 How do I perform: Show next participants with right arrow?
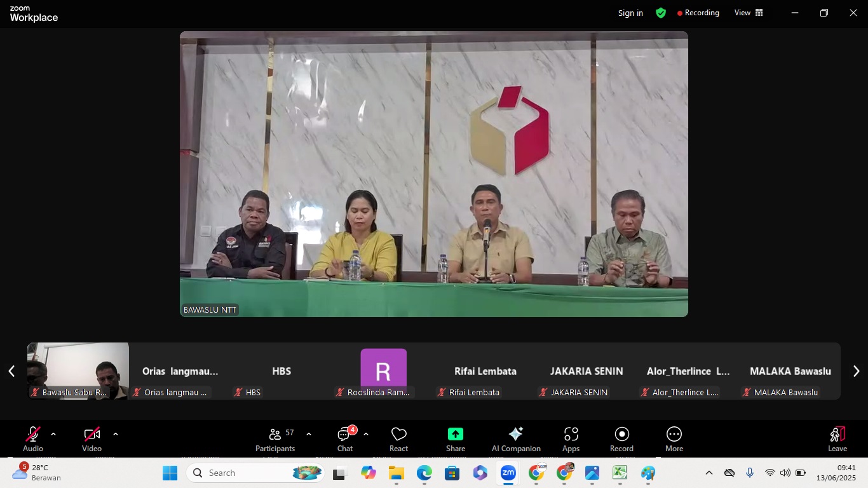[x=856, y=371]
